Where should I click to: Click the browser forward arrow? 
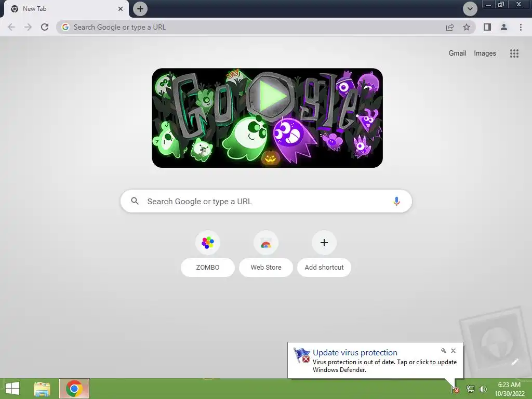coord(28,27)
